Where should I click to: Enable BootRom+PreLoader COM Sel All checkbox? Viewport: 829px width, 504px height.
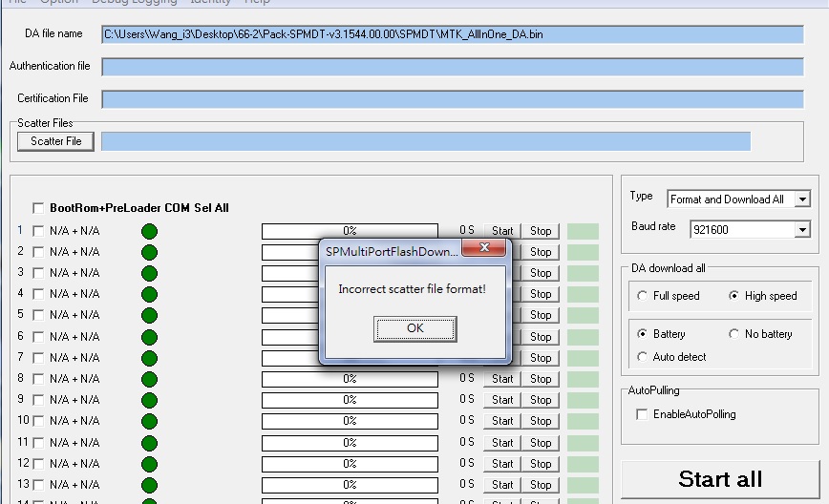38,208
